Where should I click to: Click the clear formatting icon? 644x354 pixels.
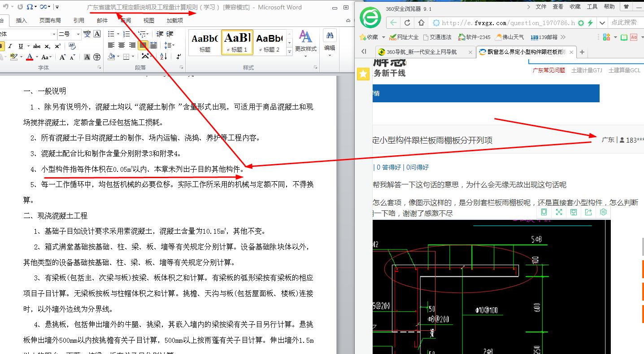click(x=72, y=46)
